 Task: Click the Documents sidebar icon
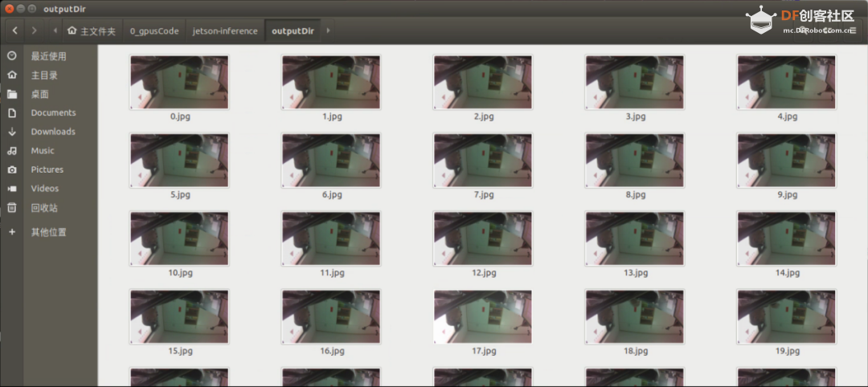[x=12, y=112]
